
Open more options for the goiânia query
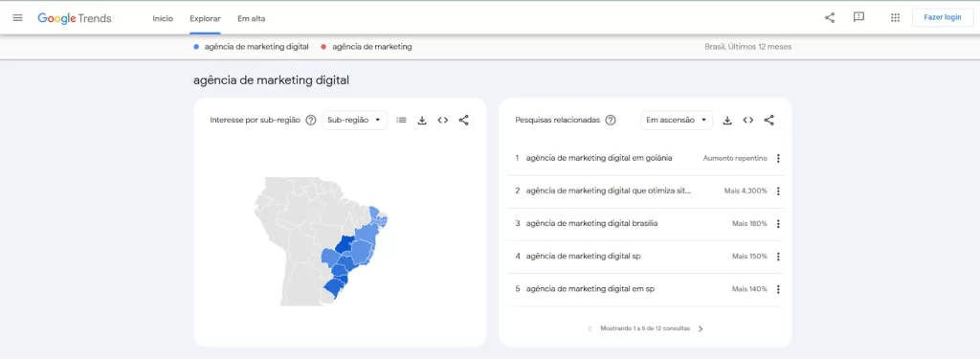[778, 158]
